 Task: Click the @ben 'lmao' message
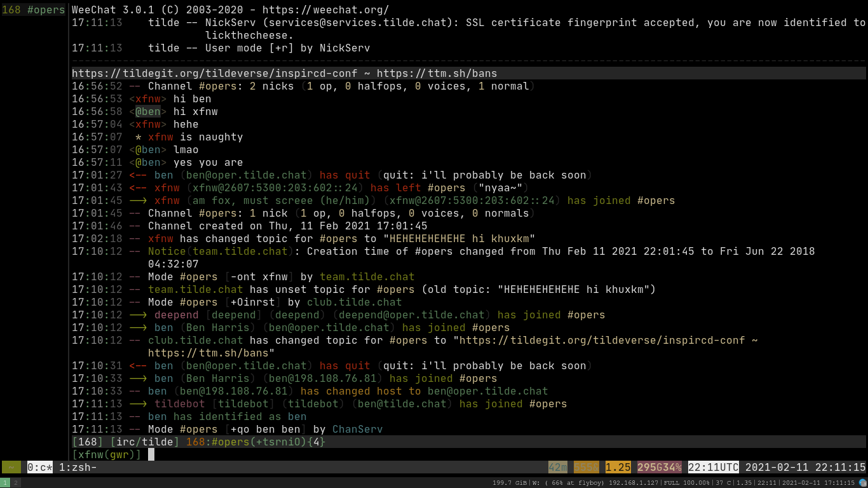pos(135,150)
